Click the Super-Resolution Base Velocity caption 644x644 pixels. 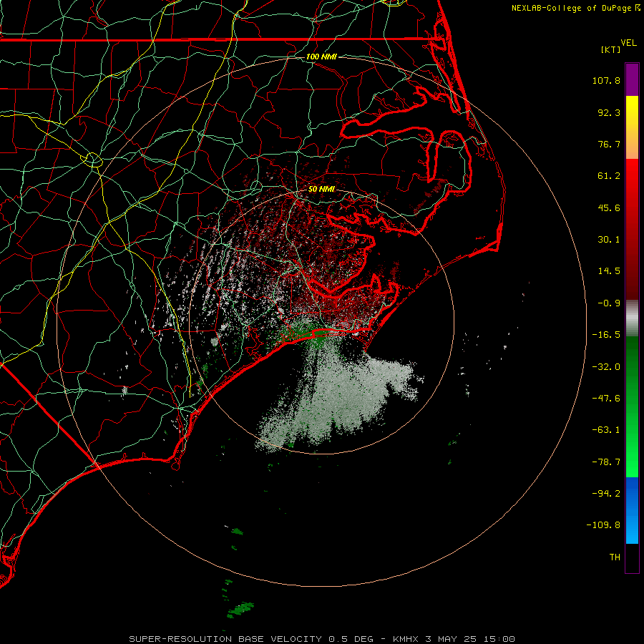pyautogui.click(x=322, y=639)
